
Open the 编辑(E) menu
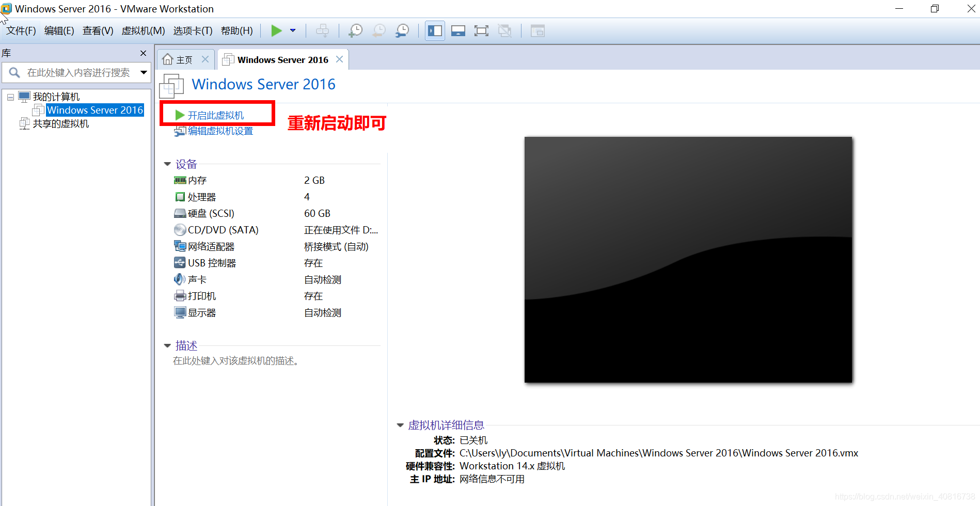[x=59, y=31]
